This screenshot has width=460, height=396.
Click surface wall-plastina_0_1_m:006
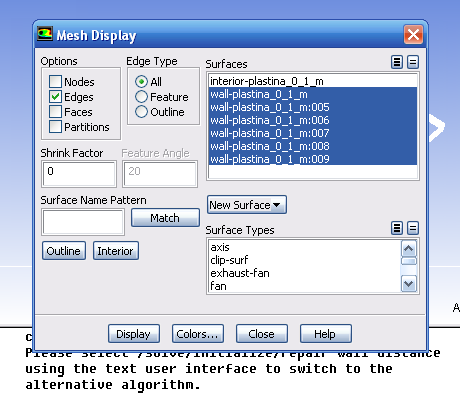[x=313, y=120]
